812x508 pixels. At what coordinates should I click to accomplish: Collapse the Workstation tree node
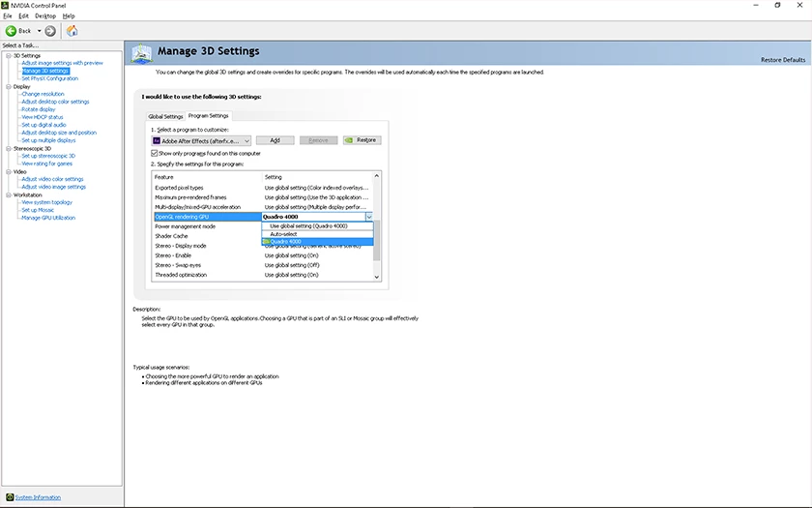[x=9, y=194]
